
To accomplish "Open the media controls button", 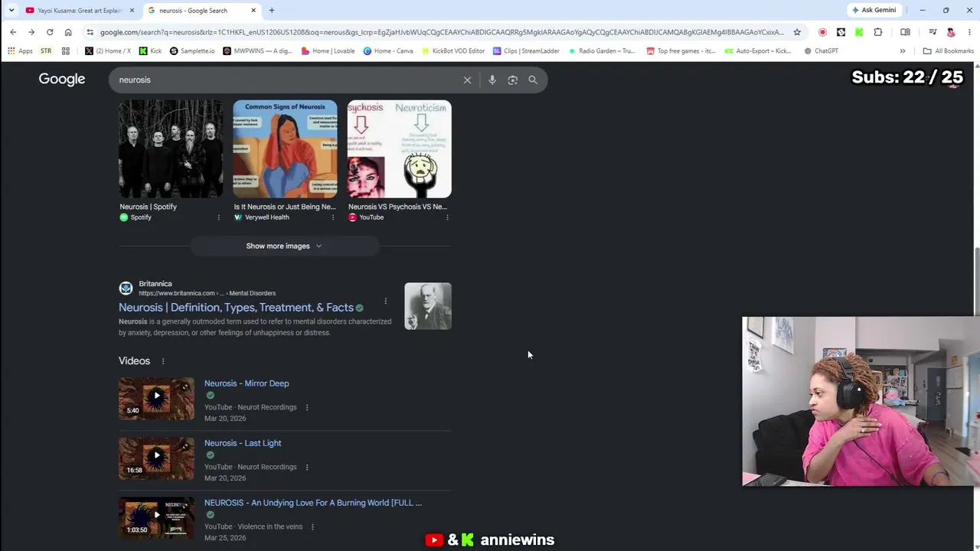I will point(933,32).
